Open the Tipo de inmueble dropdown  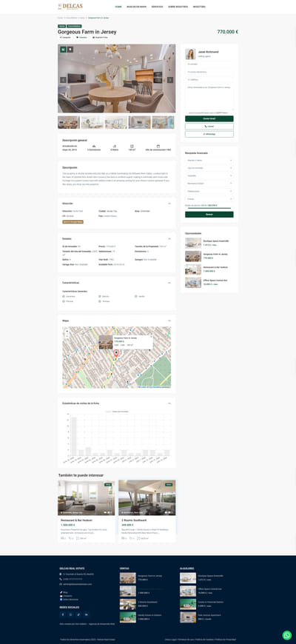coord(209,168)
